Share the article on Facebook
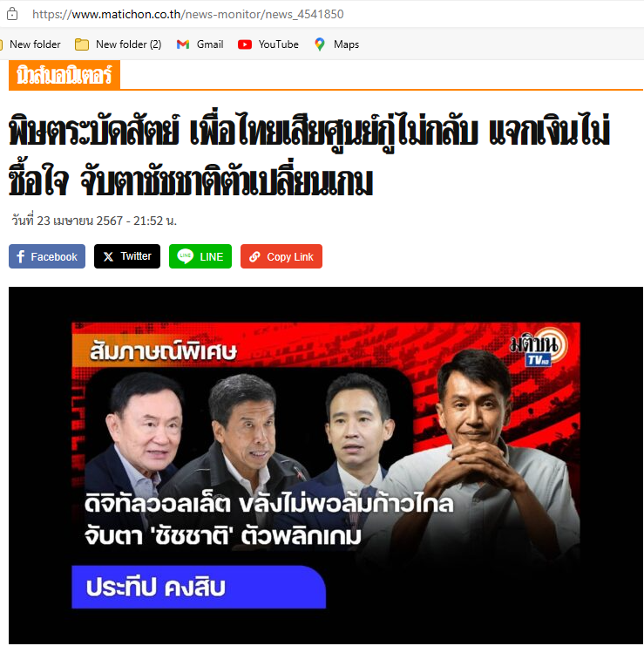Viewport: 644px width, 646px height. point(47,256)
